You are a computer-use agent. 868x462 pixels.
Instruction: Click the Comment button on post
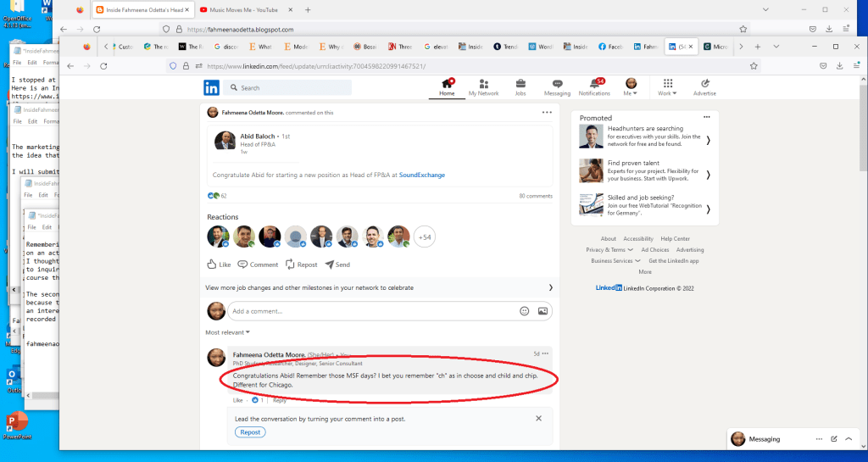tap(258, 264)
